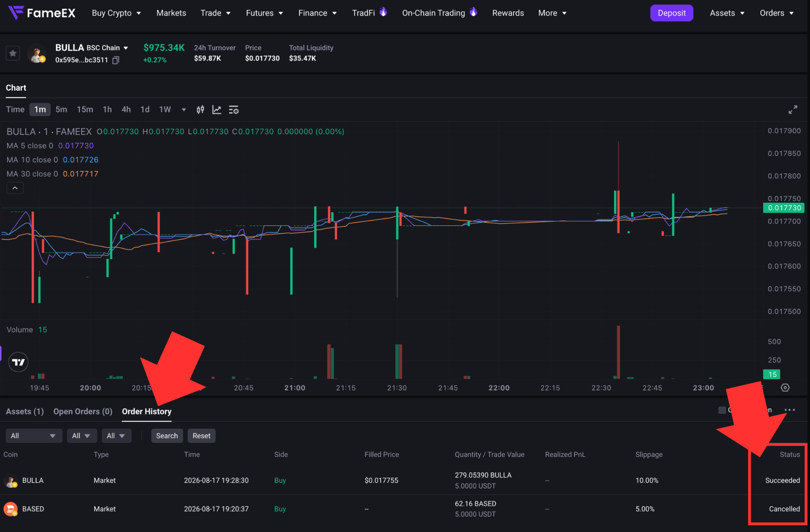Expand the More dropdown menu
This screenshot has width=810, height=532.
tap(553, 13)
